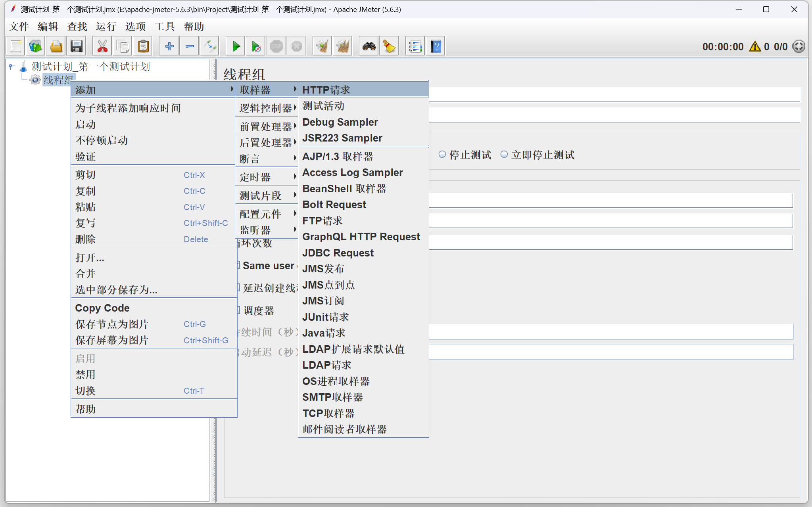Viewport: 812px width, 507px height.
Task: Select the 停止测试 radio button
Action: click(442, 155)
